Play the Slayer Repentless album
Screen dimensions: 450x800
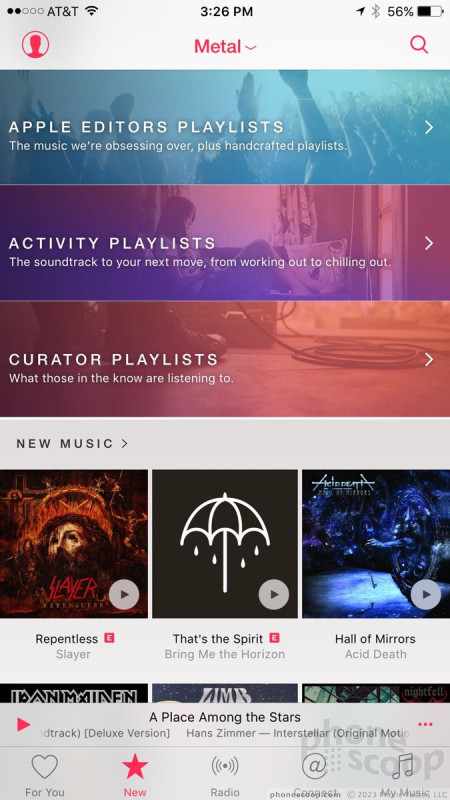[x=124, y=594]
